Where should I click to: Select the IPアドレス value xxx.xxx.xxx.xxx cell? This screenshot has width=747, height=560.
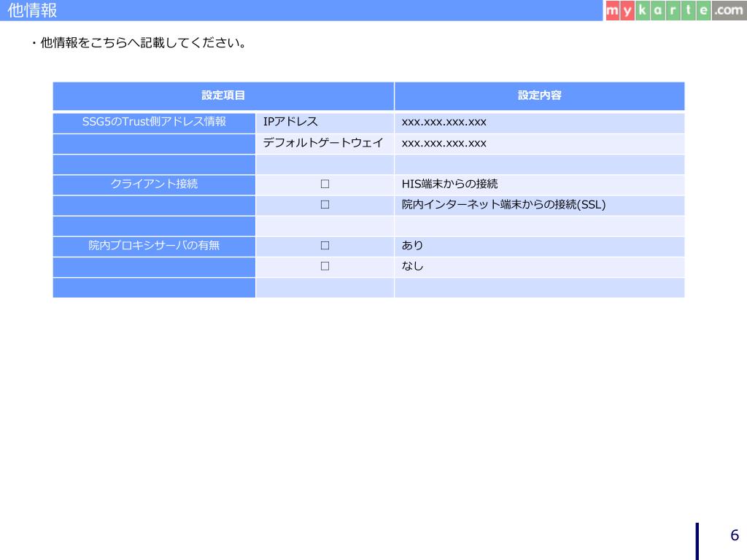click(x=539, y=122)
